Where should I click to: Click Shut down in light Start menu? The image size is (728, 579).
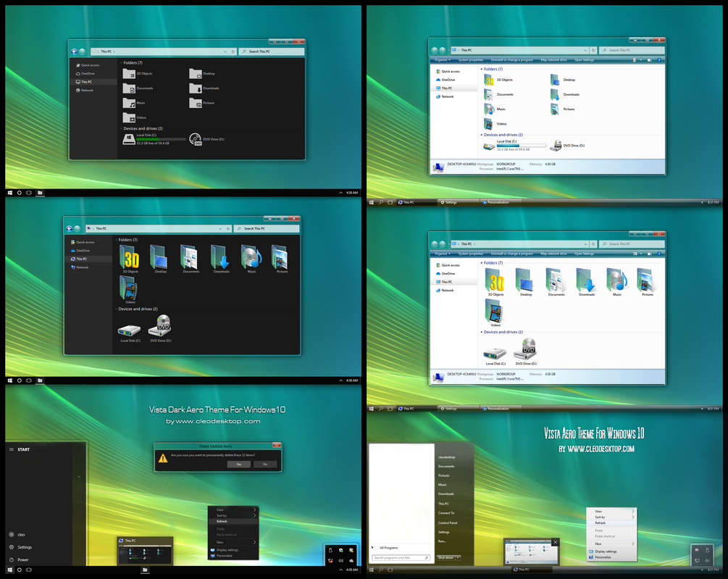446,558
